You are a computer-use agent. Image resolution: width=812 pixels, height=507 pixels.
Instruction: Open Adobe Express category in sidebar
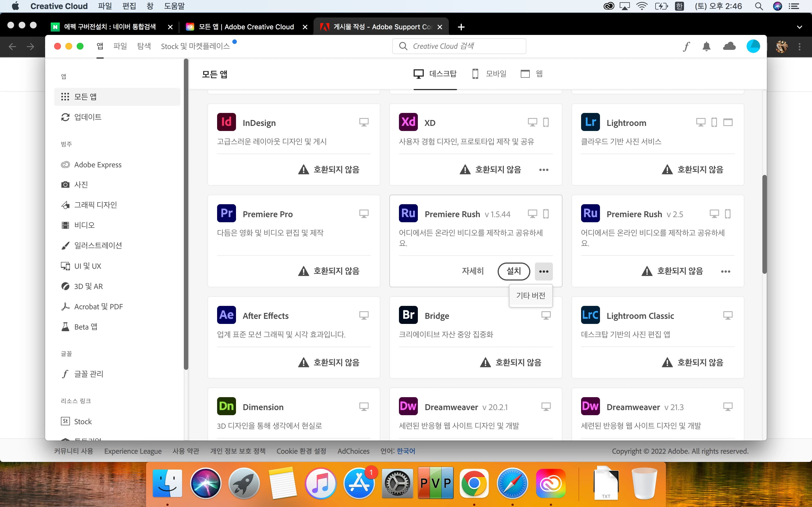(x=98, y=165)
